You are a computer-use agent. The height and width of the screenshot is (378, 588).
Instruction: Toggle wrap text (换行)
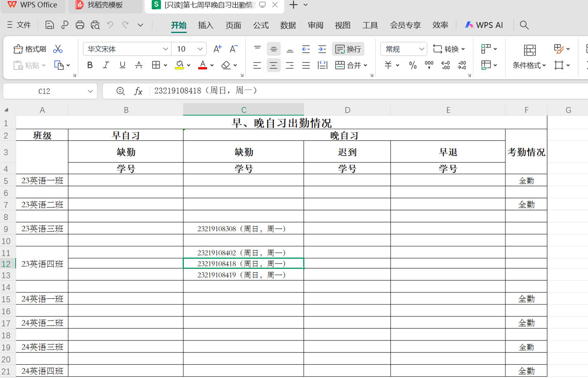[348, 49]
